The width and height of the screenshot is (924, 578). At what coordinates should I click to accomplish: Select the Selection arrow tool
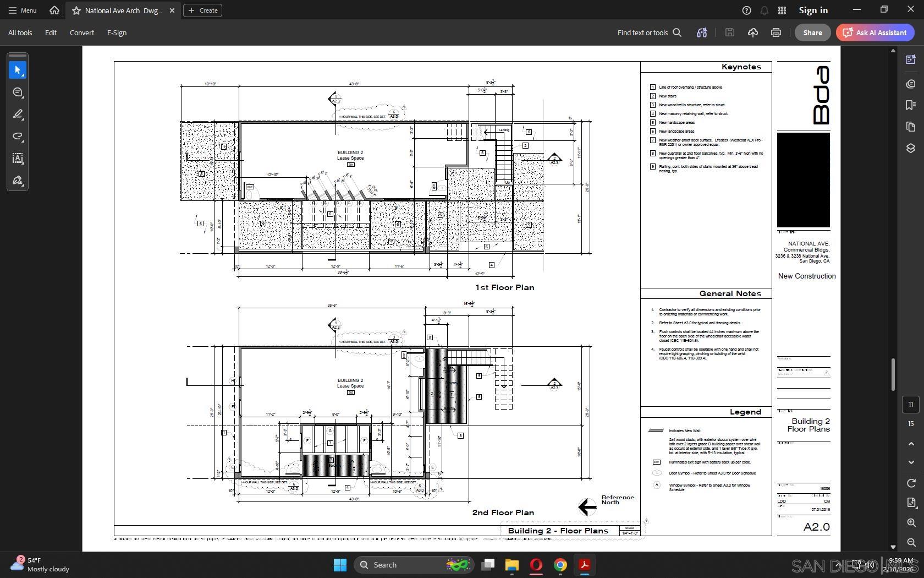pos(18,69)
